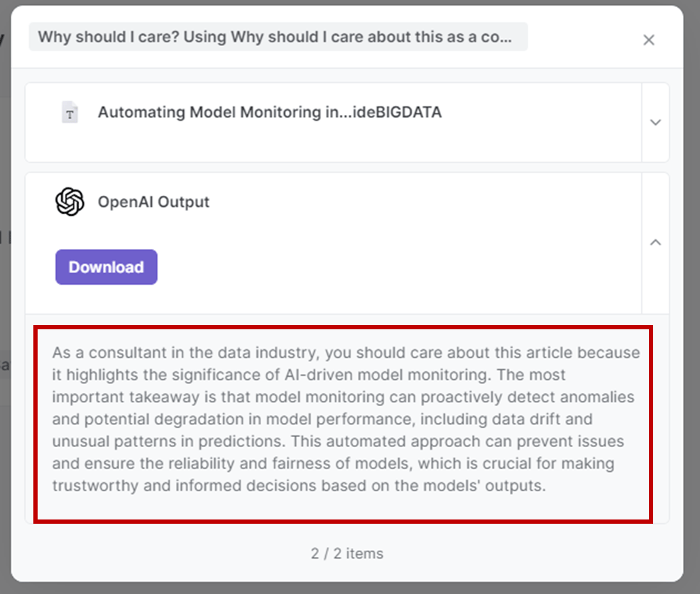The width and height of the screenshot is (700, 594).
Task: Click the dimmed backdrop left of the dialog
Action: pyautogui.click(x=4, y=284)
